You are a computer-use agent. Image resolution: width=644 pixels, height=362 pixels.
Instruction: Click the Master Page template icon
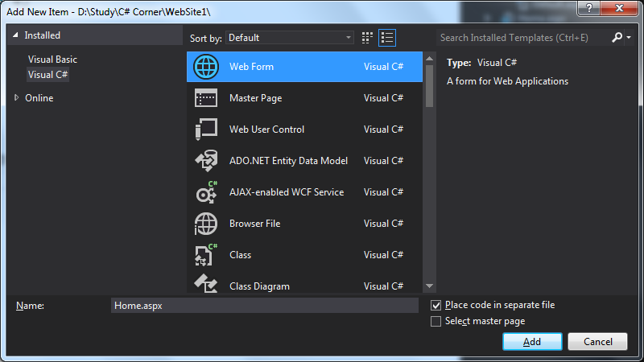(206, 98)
